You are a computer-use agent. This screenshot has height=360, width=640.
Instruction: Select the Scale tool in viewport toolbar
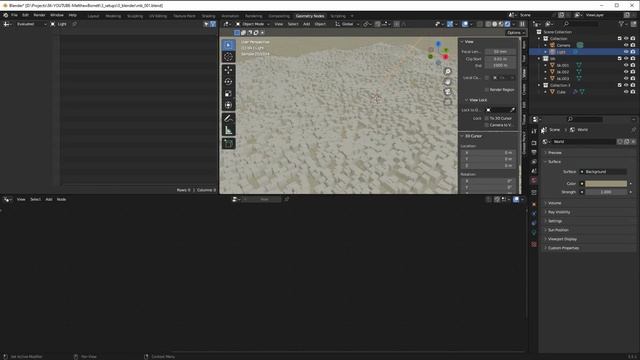tap(228, 93)
